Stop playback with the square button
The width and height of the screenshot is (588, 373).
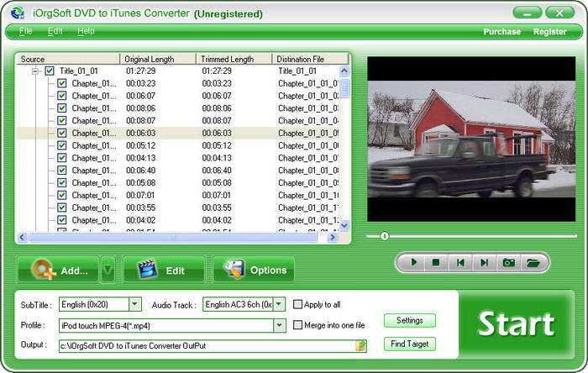pos(436,262)
